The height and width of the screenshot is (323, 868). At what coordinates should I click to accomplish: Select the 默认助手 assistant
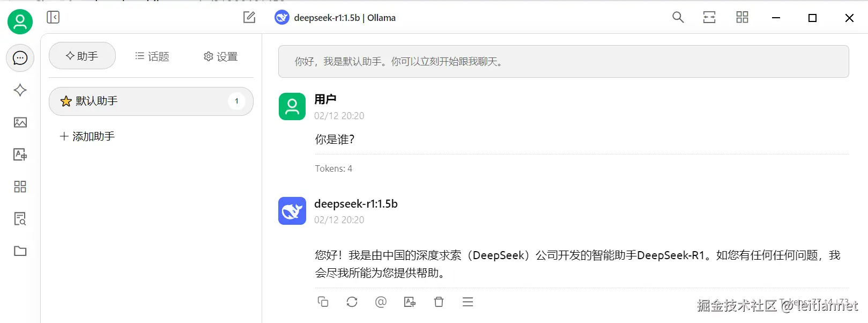click(151, 101)
